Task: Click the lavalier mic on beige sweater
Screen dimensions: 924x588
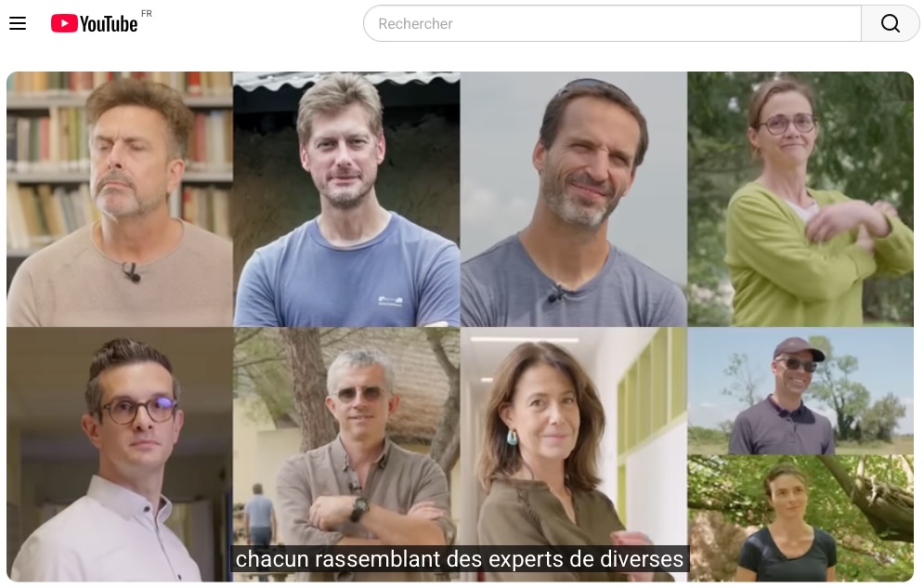Action: pyautogui.click(x=132, y=272)
